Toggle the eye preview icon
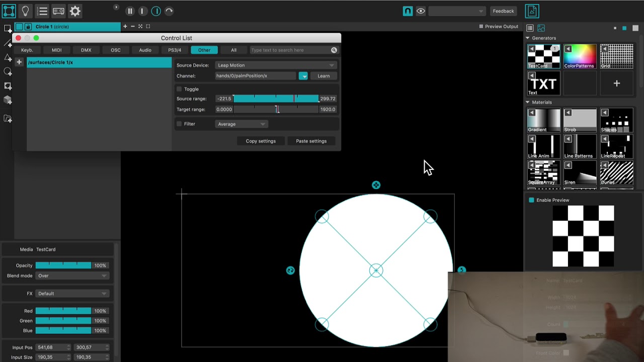The height and width of the screenshot is (362, 644). [x=421, y=11]
